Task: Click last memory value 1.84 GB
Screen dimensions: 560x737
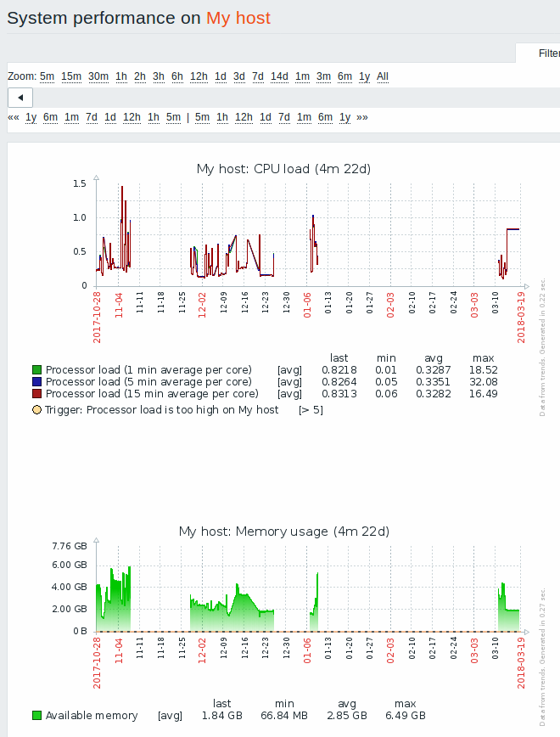Action: (x=221, y=716)
